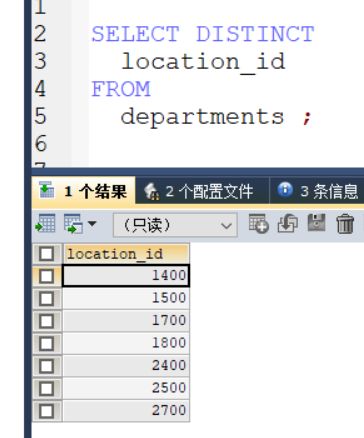Open the 3 条信息 tab

point(318,191)
